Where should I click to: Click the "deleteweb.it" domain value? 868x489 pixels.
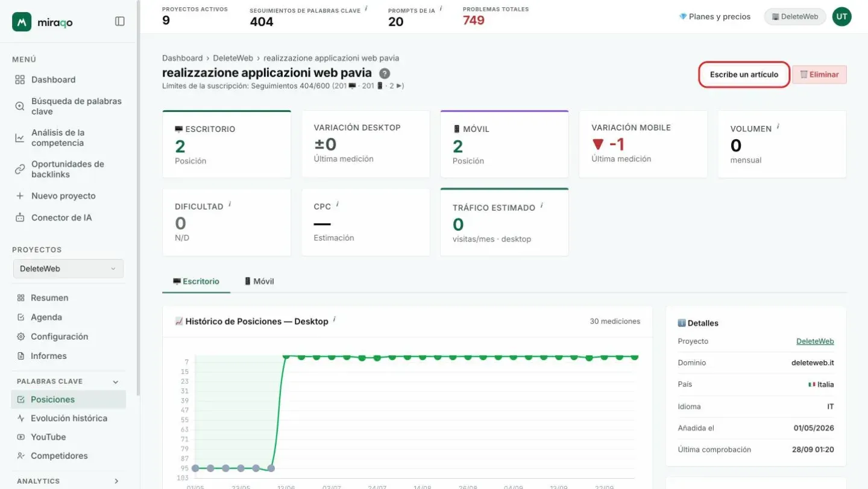pos(813,363)
